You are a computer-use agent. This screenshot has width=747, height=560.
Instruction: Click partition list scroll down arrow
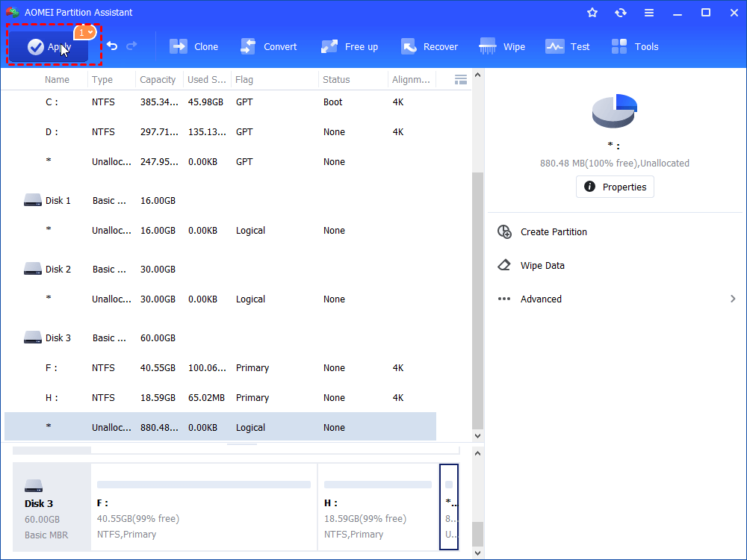[x=477, y=436]
